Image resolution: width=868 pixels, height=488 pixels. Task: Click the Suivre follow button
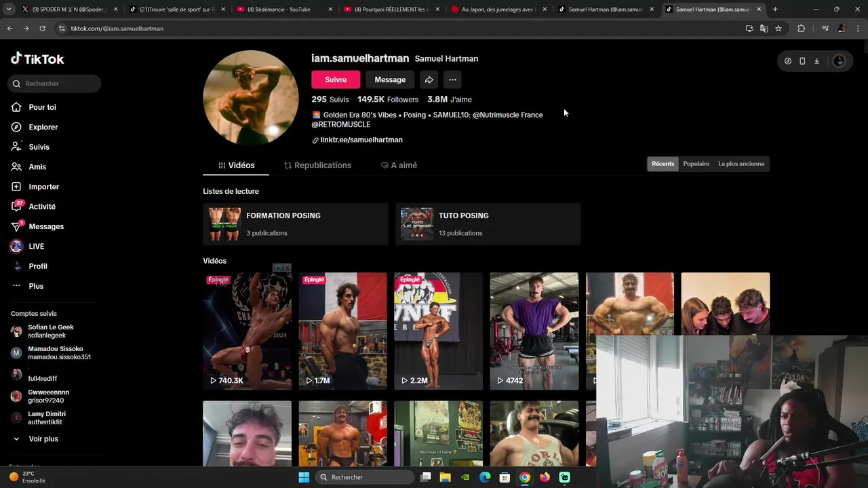click(336, 80)
